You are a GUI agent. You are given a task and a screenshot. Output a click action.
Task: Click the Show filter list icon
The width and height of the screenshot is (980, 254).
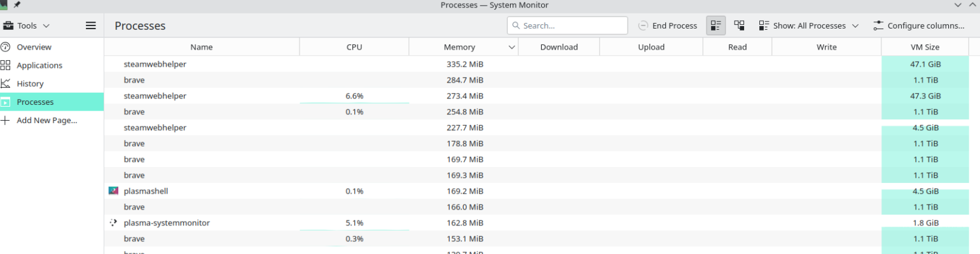click(764, 26)
